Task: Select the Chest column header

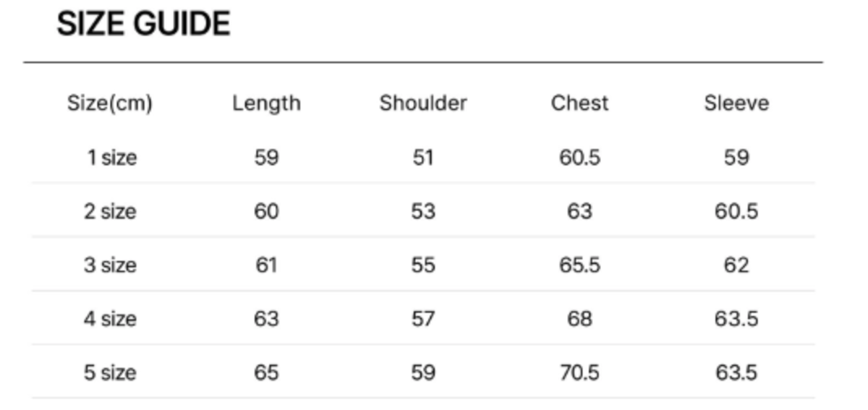Action: pos(579,103)
